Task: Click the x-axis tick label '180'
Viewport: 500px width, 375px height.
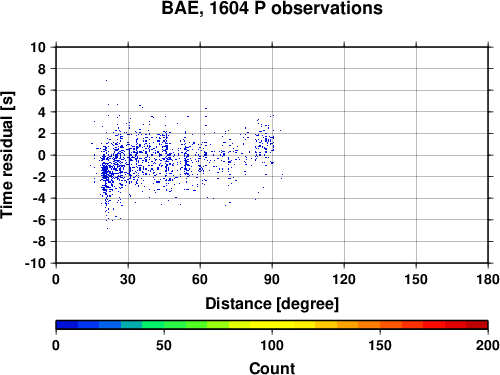Action: (488, 279)
